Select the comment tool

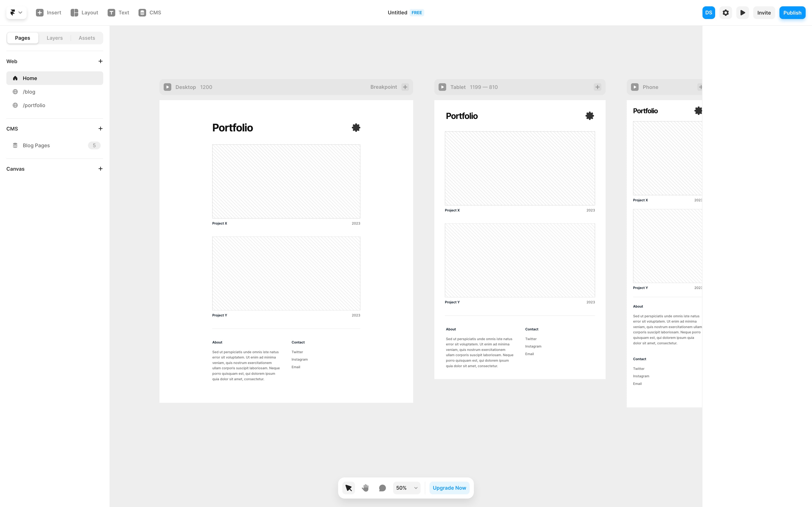click(x=383, y=488)
